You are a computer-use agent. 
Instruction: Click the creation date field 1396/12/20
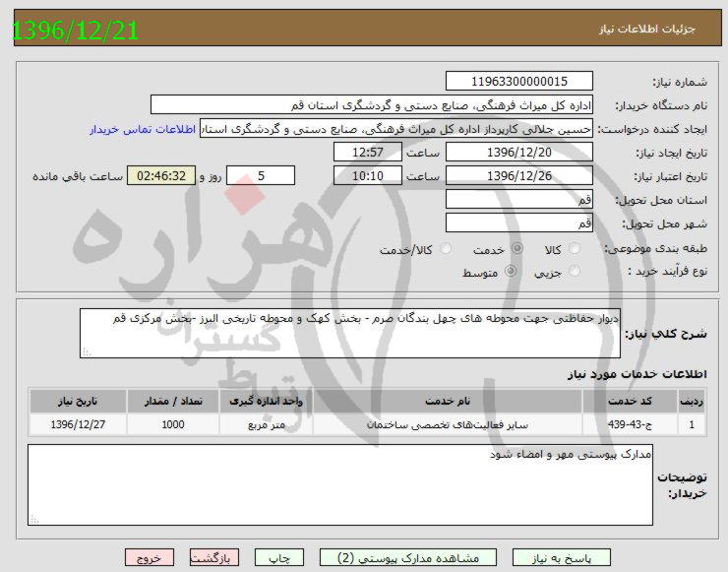[519, 152]
